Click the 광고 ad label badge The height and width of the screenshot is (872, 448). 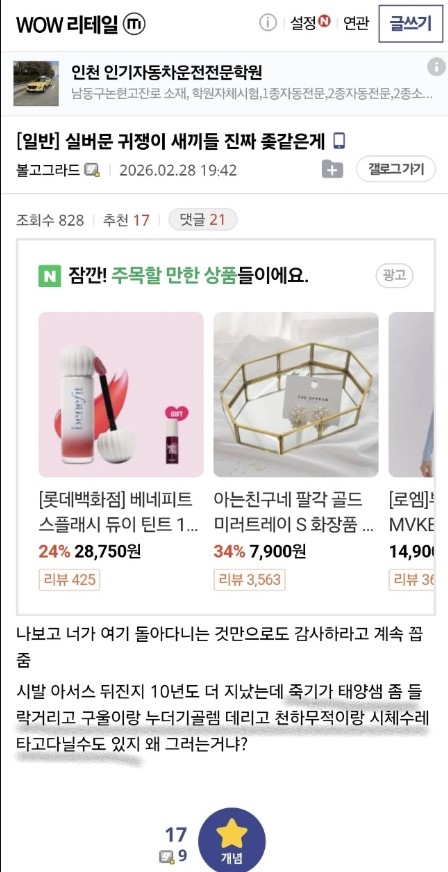[395, 275]
